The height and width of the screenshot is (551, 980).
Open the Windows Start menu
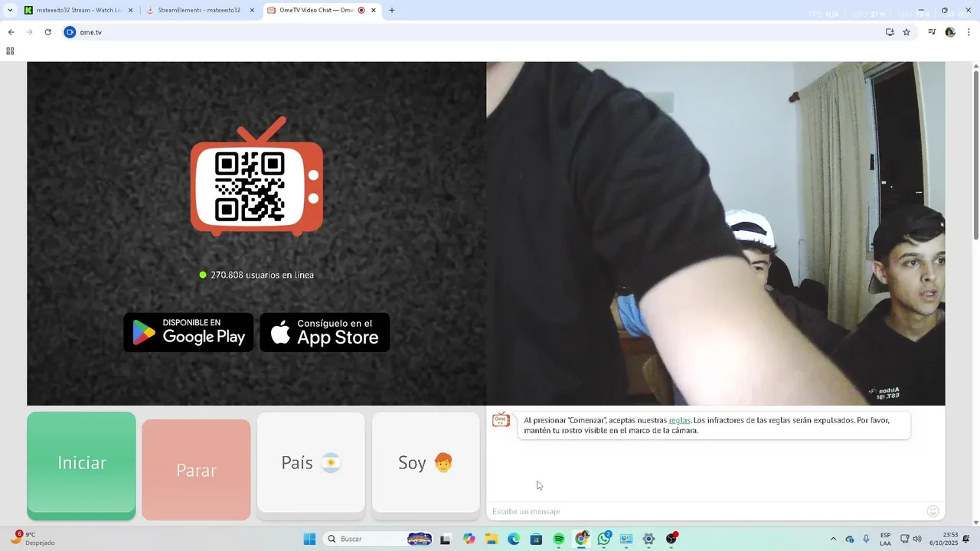pos(309,539)
